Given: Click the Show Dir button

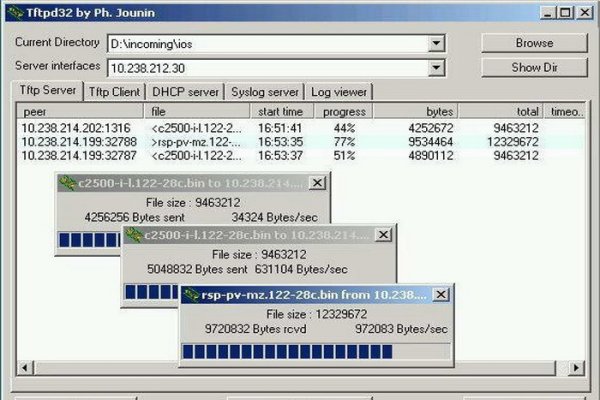Looking at the screenshot, I should 533,68.
